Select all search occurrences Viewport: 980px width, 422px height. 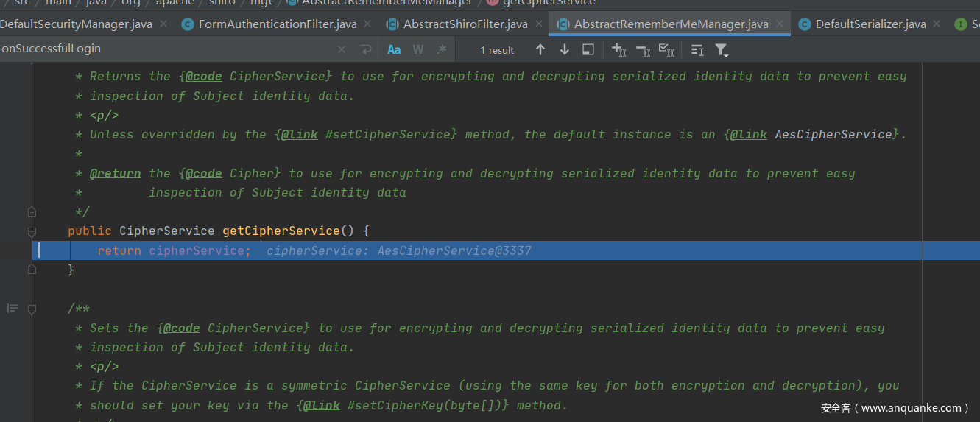coord(666,49)
